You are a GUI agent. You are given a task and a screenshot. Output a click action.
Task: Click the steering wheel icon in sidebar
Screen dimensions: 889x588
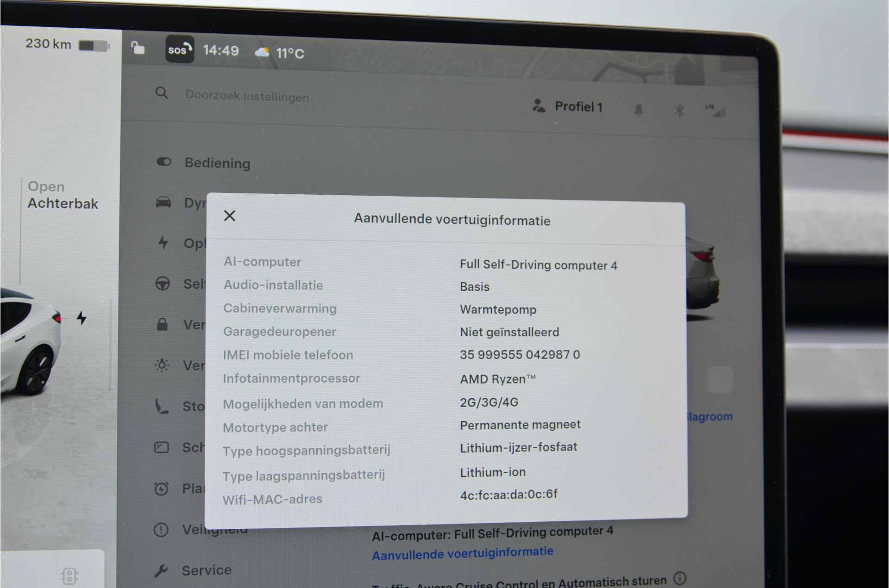coord(163,283)
